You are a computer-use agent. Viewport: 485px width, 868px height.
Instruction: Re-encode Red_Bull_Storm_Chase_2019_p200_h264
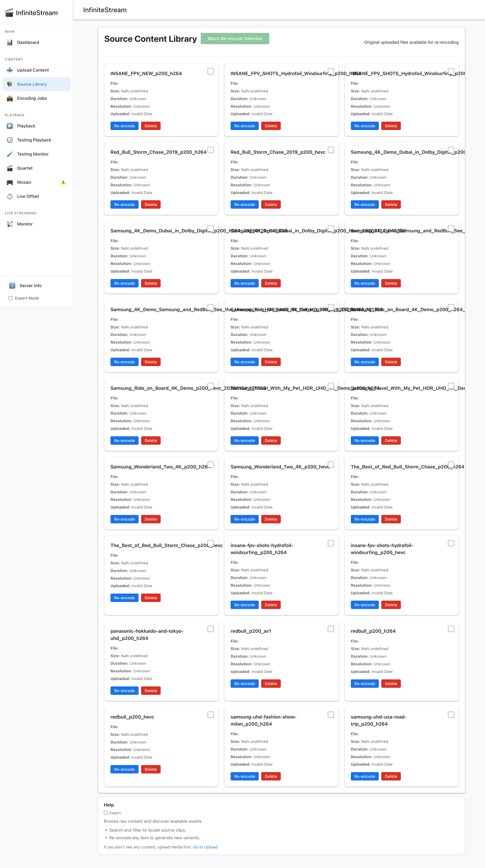coord(124,205)
